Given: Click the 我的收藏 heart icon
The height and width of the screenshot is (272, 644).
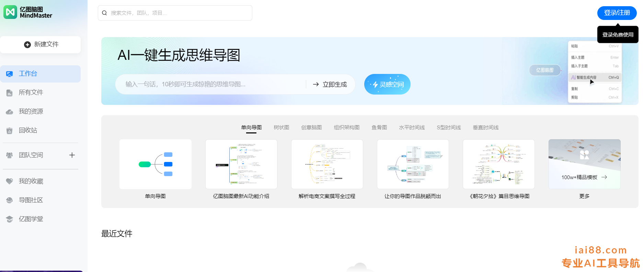Looking at the screenshot, I should click(10, 181).
